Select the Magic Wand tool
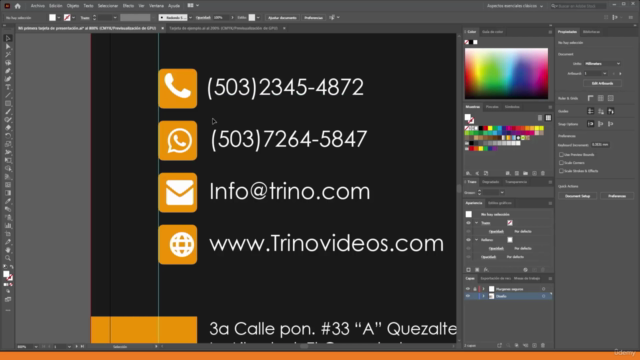Viewport: 640px width, 360px height. [8, 54]
